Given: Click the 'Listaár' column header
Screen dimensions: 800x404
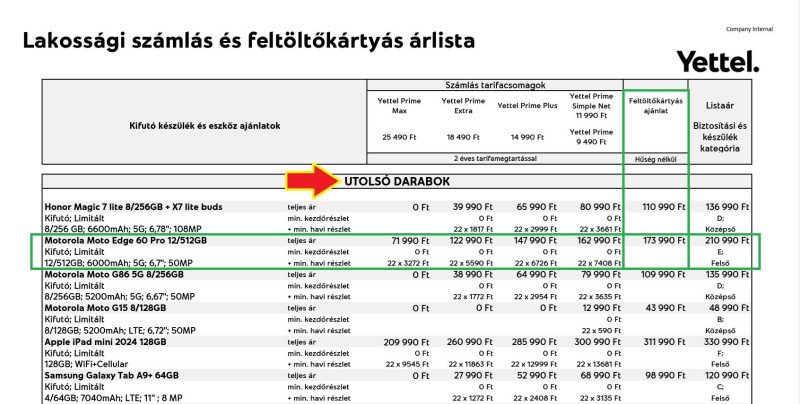Looking at the screenshot, I should click(719, 106).
